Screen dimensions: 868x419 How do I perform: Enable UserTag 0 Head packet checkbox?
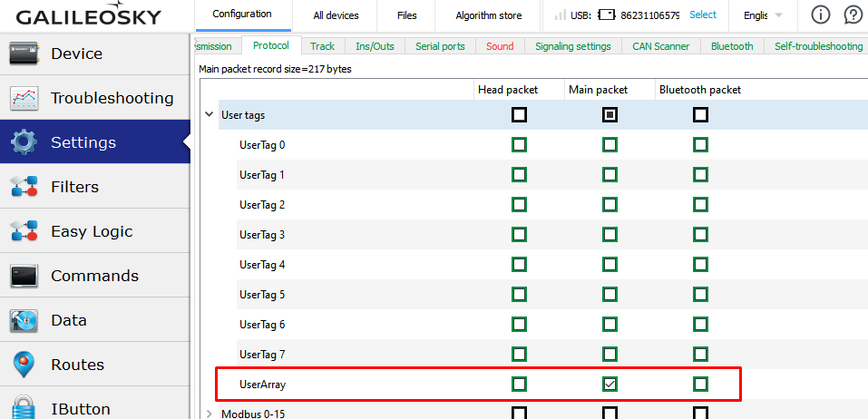click(x=519, y=145)
